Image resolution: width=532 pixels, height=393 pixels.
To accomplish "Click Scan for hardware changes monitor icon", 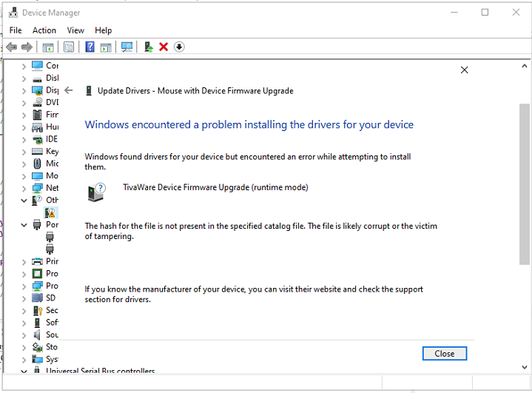I will pos(127,47).
